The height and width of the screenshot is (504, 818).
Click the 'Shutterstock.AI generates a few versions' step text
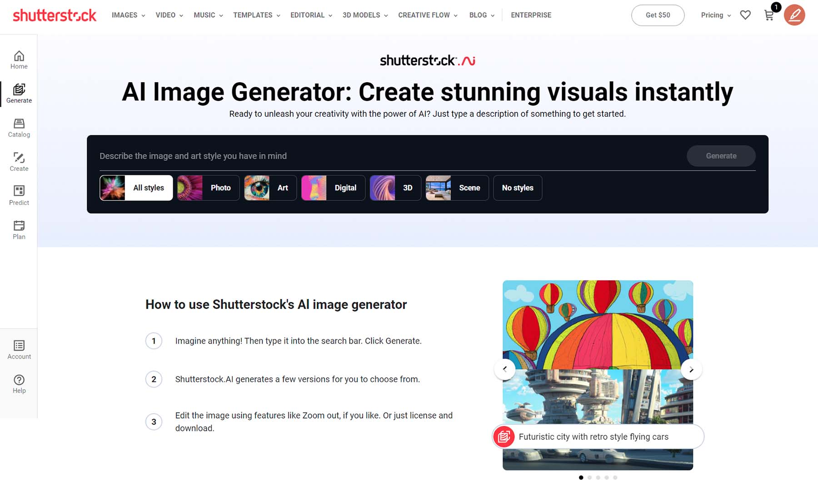[x=298, y=379]
